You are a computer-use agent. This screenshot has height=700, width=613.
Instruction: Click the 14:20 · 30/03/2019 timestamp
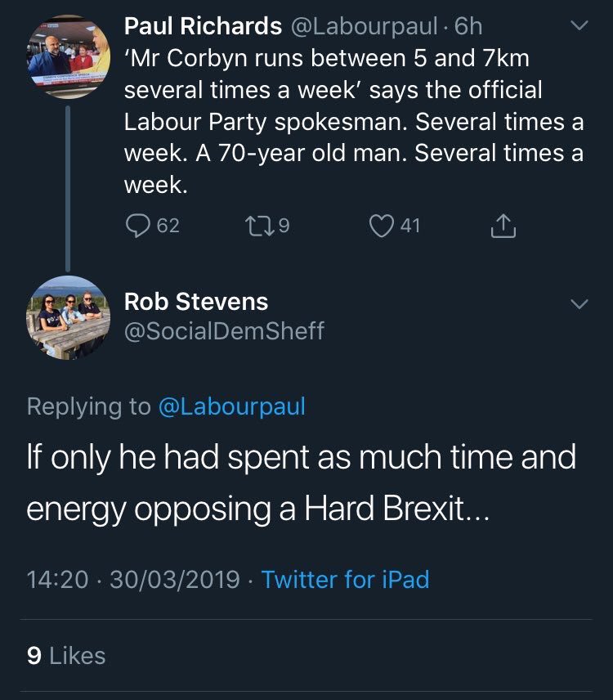134,580
